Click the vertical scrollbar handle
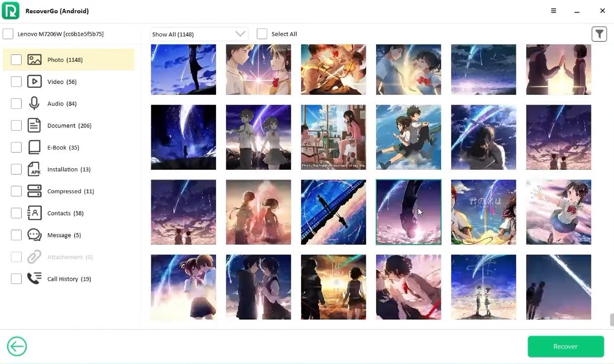 click(612, 320)
